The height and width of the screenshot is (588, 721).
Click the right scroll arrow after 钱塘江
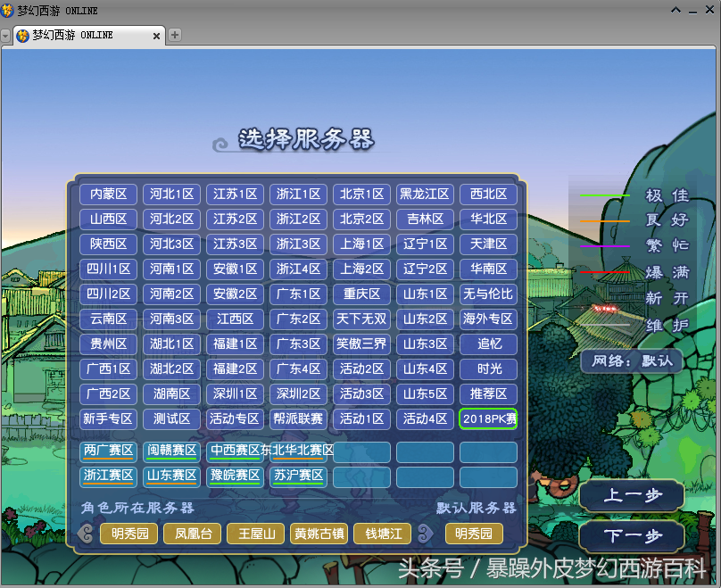[426, 534]
